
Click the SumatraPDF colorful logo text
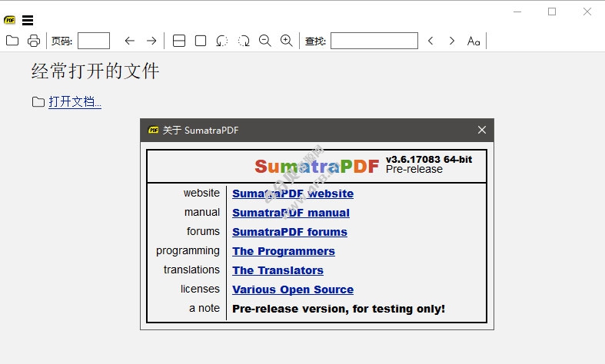pos(317,166)
